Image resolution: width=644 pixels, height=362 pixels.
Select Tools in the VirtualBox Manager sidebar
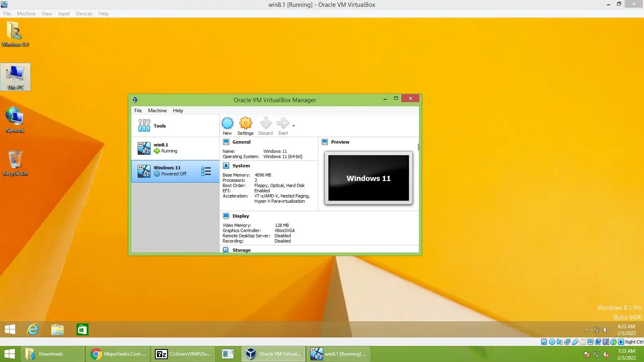(175, 126)
